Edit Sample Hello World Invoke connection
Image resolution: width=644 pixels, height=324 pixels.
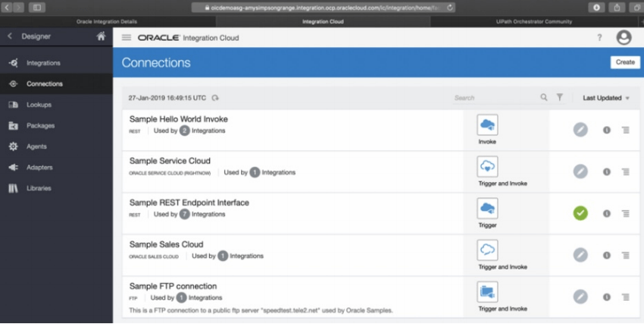coord(580,130)
